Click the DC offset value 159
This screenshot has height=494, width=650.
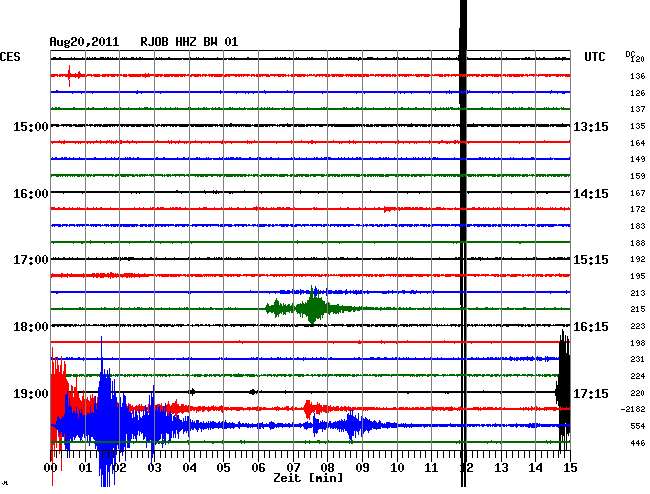coord(638,176)
